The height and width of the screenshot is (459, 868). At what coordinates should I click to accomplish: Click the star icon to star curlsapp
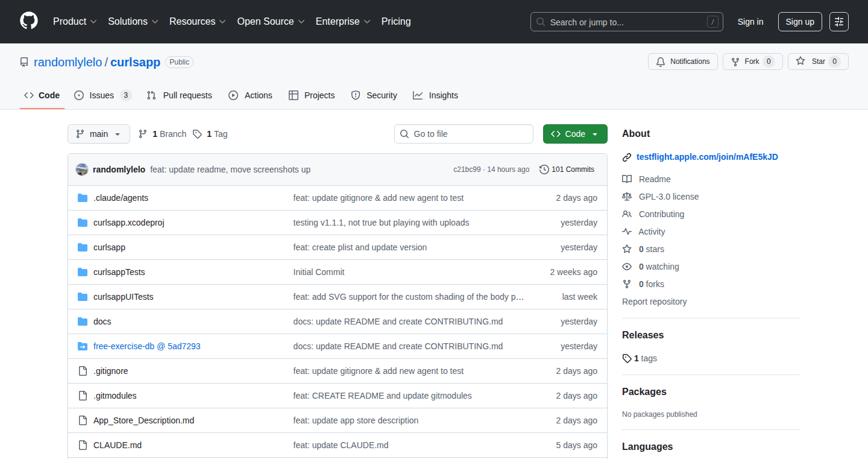pyautogui.click(x=800, y=62)
